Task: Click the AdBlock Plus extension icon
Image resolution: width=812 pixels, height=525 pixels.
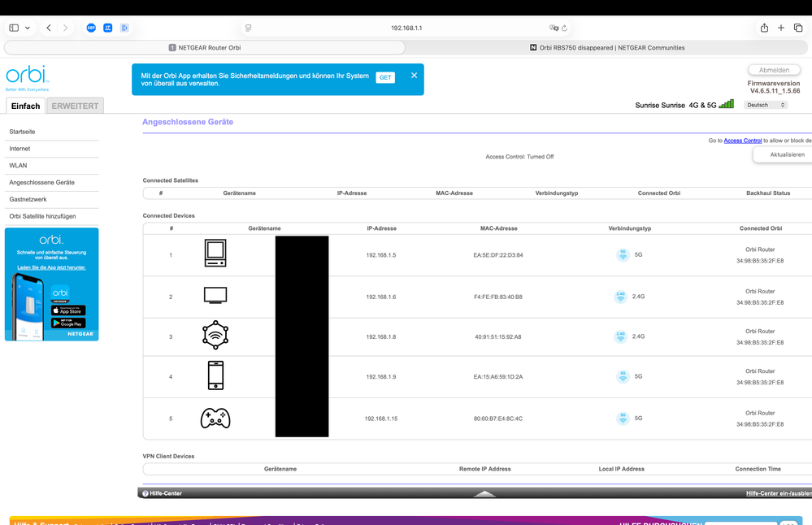Action: click(91, 28)
